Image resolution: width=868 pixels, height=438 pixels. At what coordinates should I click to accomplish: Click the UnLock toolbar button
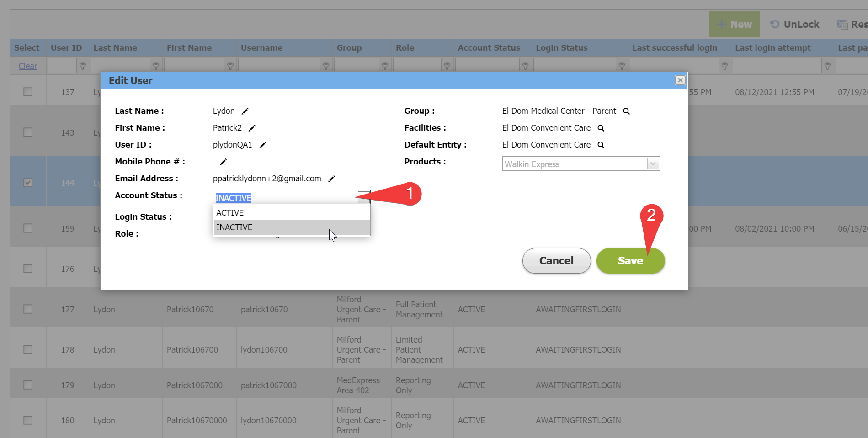pos(795,24)
